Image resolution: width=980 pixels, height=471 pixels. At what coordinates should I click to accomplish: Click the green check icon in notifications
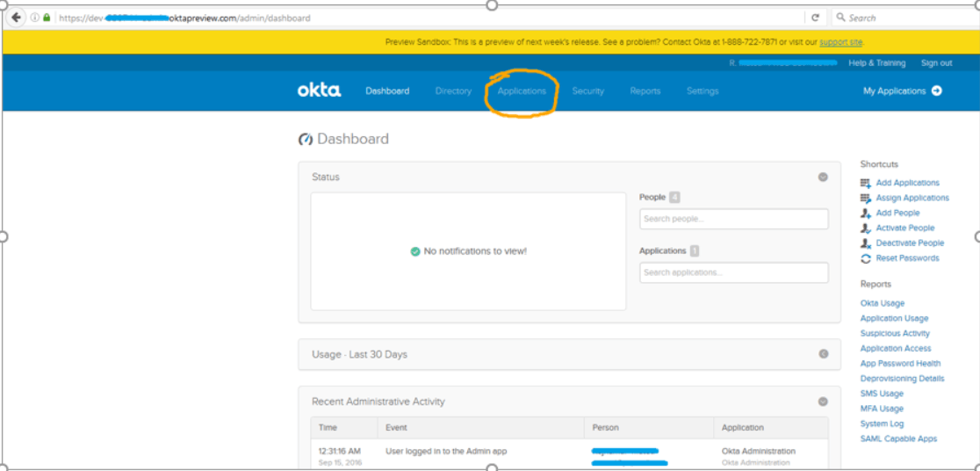coord(415,251)
